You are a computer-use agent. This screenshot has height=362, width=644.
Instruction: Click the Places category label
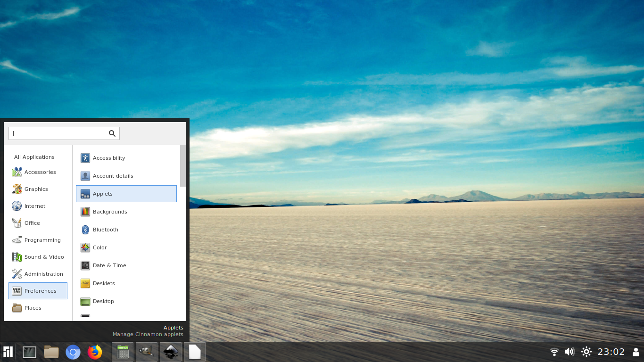coord(33,308)
